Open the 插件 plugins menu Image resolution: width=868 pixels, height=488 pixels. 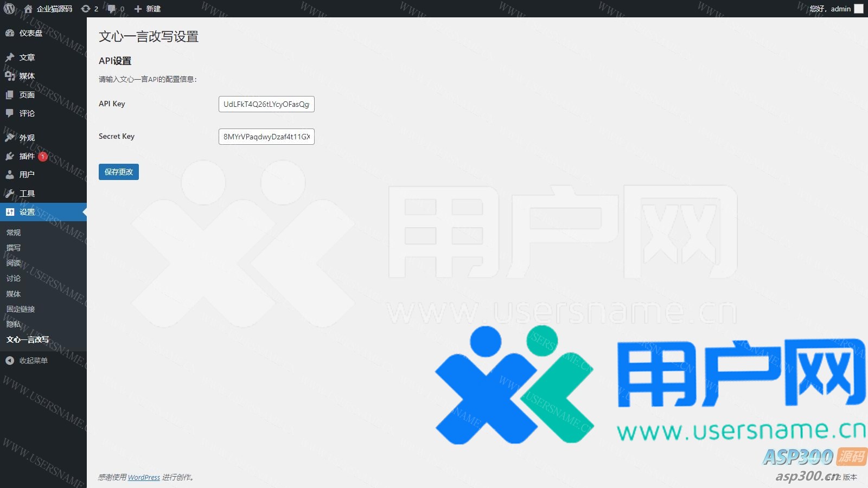tap(27, 156)
